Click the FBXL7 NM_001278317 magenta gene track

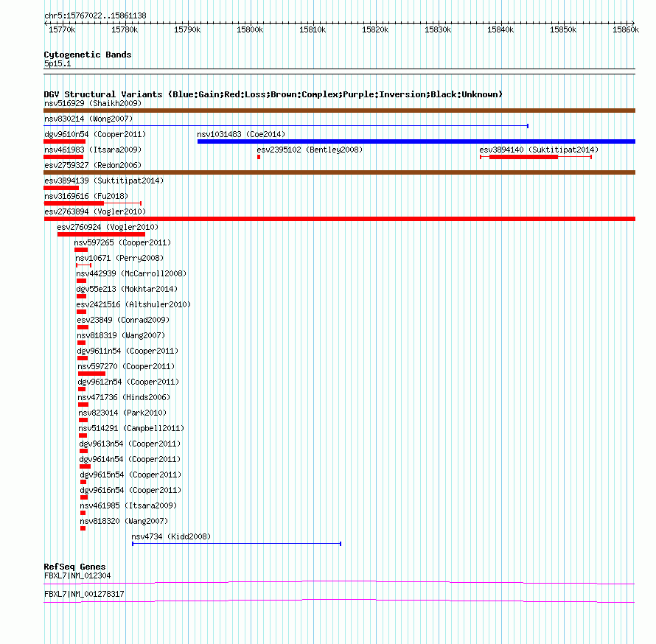[339, 601]
